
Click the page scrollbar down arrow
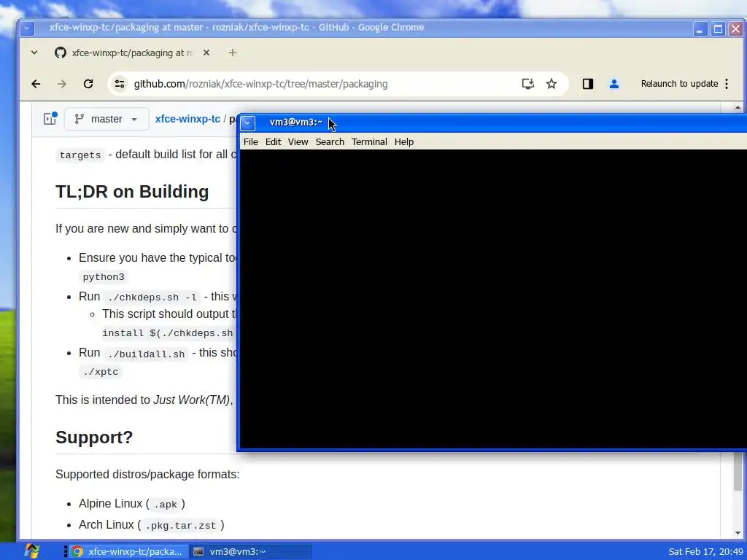click(x=738, y=533)
